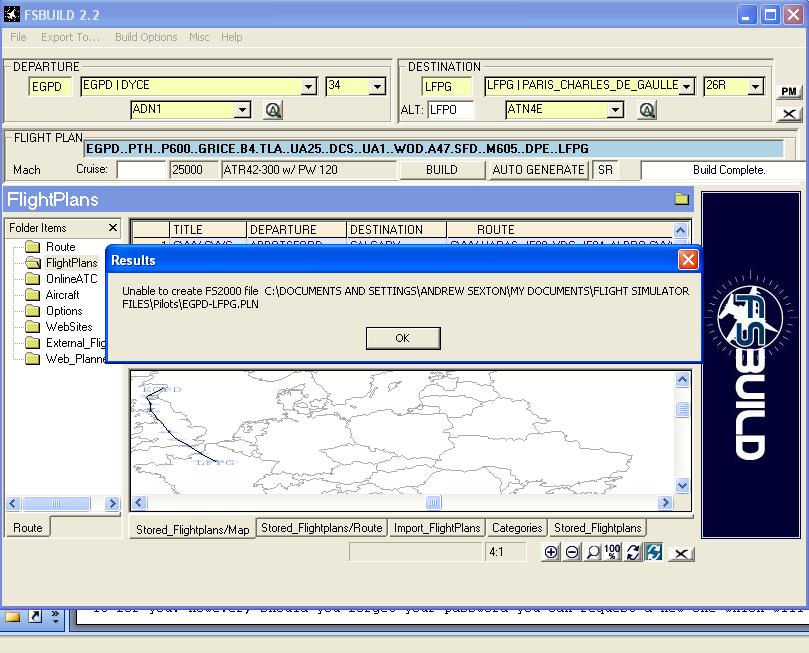Open the folder icon in FlightPlans header
Viewport: 809px width, 653px height.
click(682, 199)
